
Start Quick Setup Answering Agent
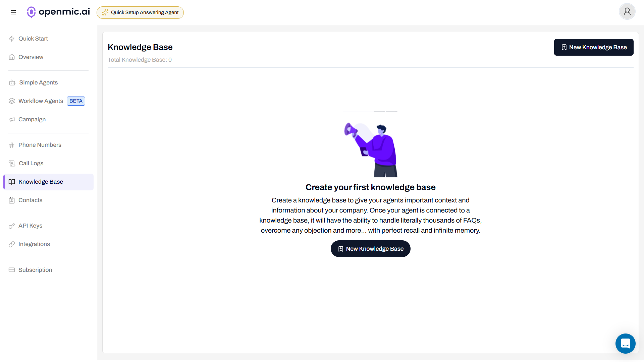[140, 12]
